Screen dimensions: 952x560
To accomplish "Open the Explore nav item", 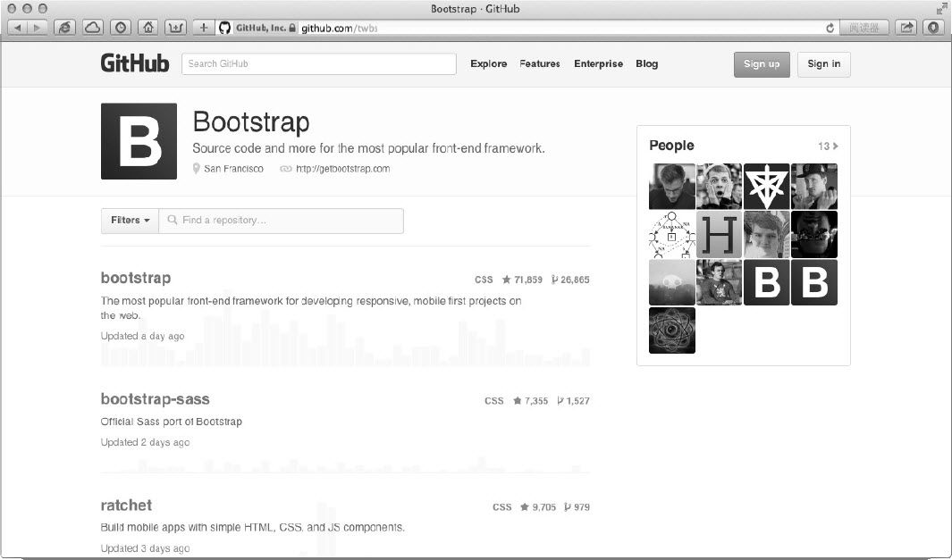I will tap(489, 63).
